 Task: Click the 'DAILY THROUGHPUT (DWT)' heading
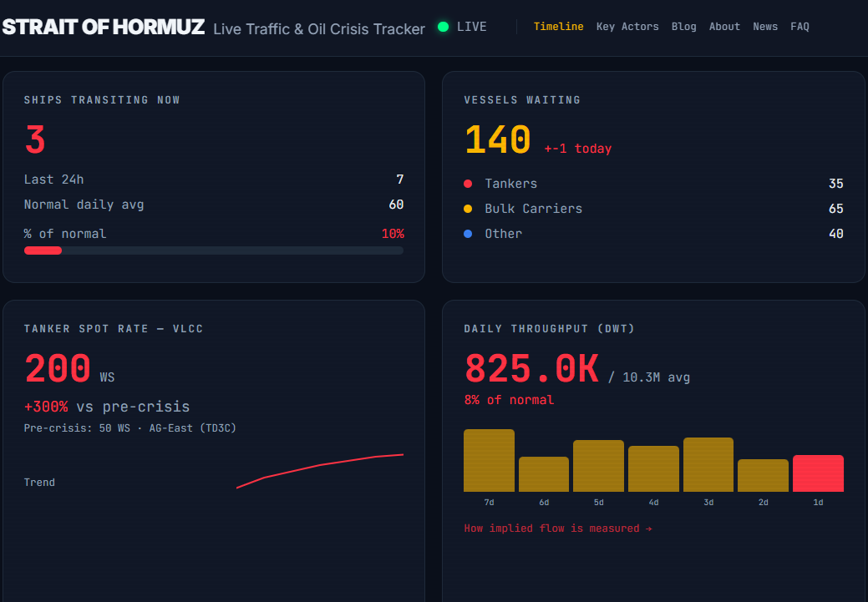click(549, 329)
